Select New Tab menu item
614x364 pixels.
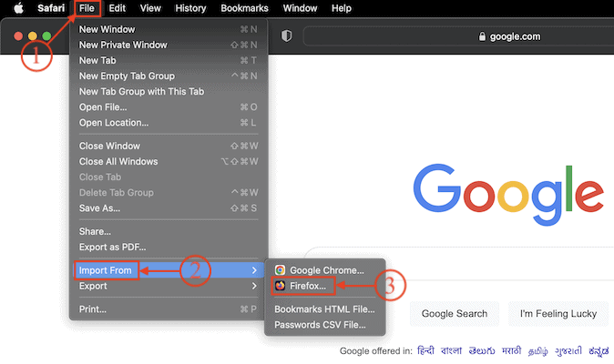tap(169, 61)
